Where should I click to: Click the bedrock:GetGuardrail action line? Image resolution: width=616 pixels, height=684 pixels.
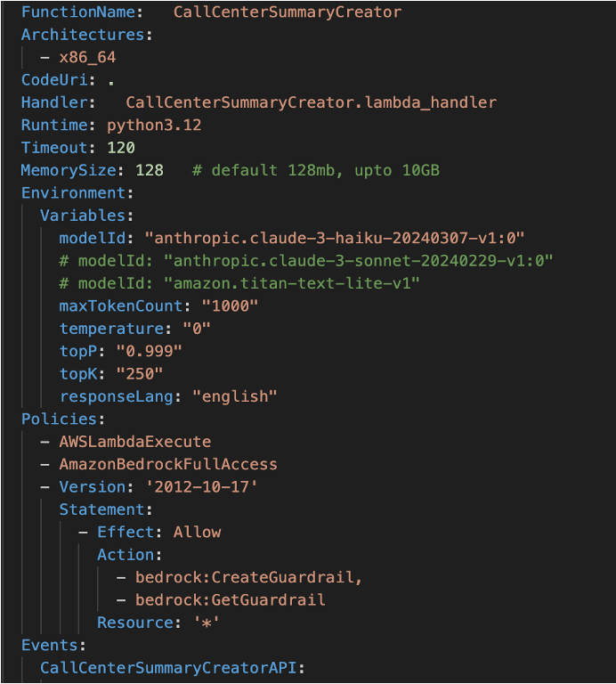click(230, 599)
